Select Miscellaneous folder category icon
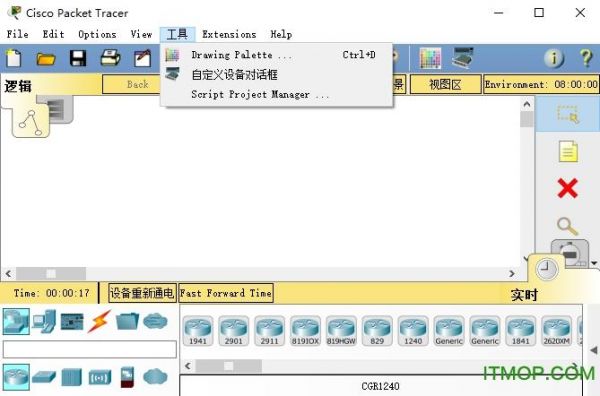This screenshot has width=600, height=396. [127, 321]
